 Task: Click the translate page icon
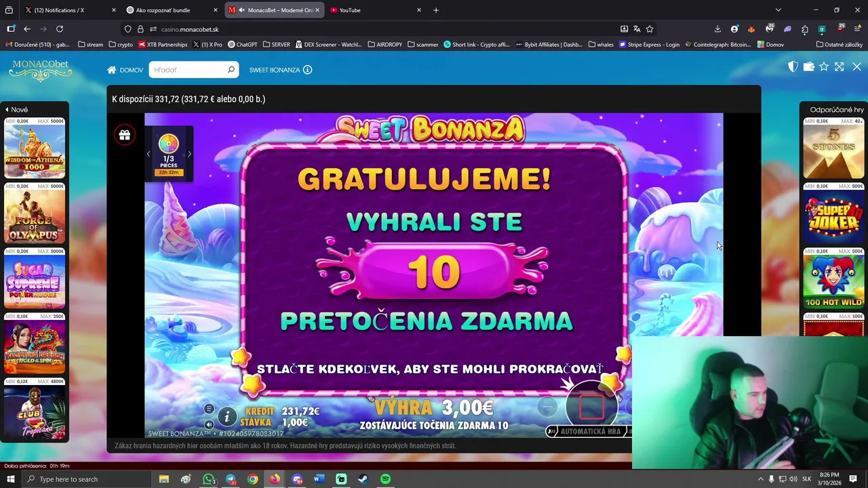coord(637,29)
